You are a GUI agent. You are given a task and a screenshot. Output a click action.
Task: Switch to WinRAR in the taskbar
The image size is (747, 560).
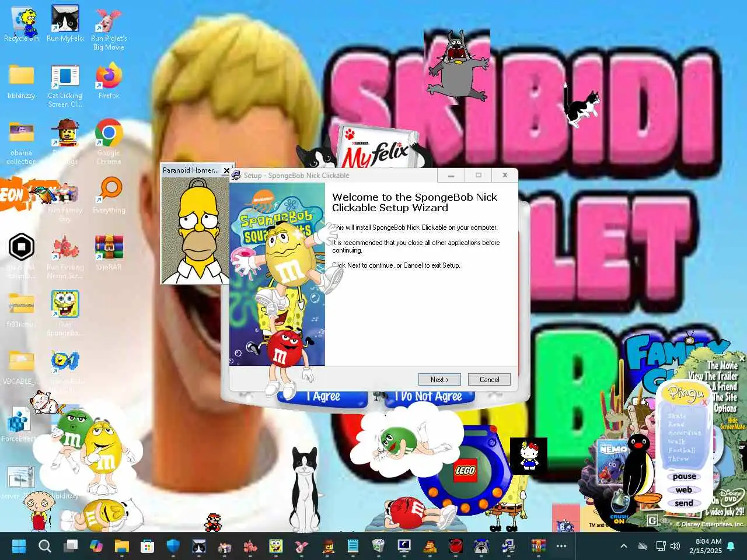538,546
